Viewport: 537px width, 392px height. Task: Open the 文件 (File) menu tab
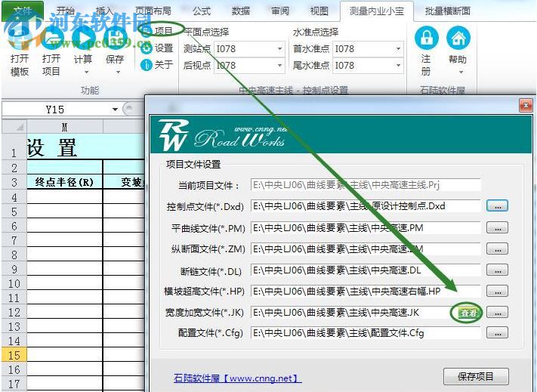coord(23,11)
